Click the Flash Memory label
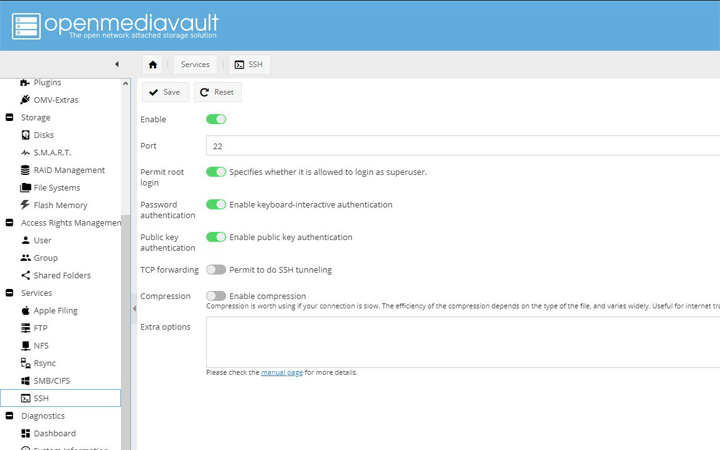Image resolution: width=720 pixels, height=450 pixels. 61,205
